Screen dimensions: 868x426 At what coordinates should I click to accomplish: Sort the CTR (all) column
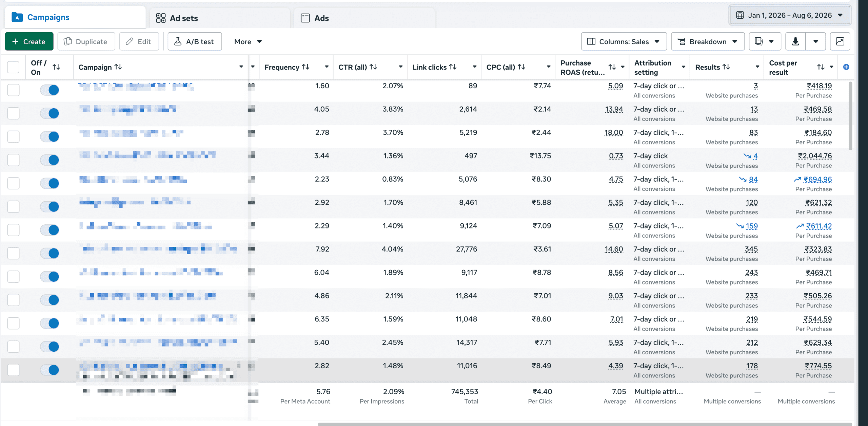click(x=373, y=67)
